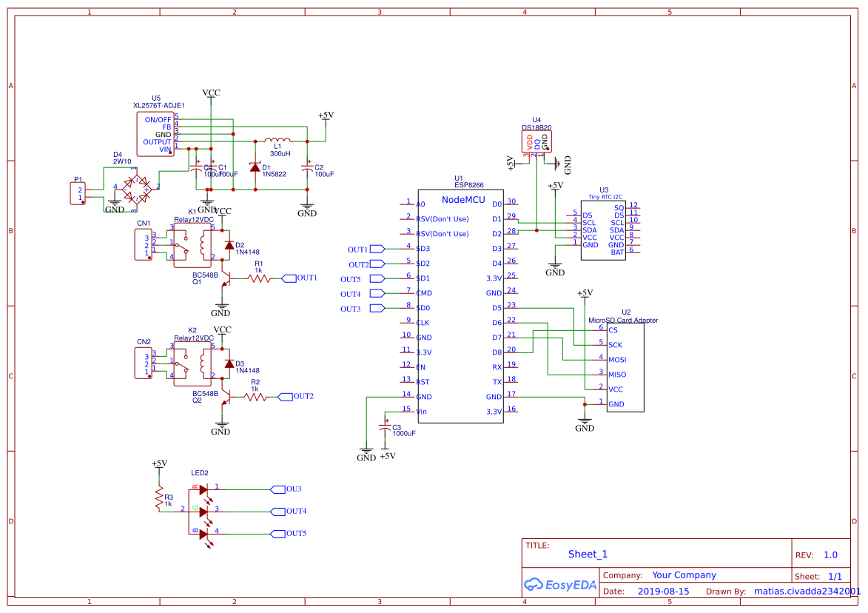This screenshot has height=613, width=868.
Task: Select the +5V power flag above U2
Action: pyautogui.click(x=583, y=294)
